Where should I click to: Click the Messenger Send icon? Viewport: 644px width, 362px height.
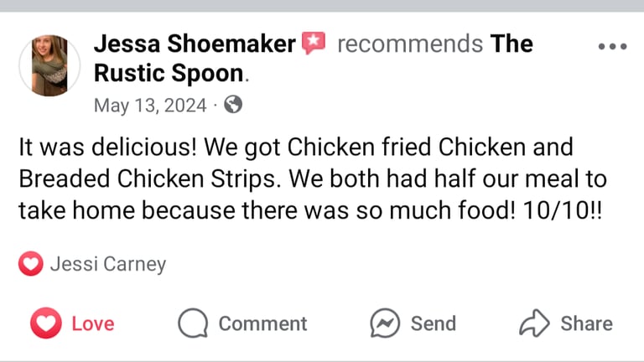pyautogui.click(x=385, y=323)
